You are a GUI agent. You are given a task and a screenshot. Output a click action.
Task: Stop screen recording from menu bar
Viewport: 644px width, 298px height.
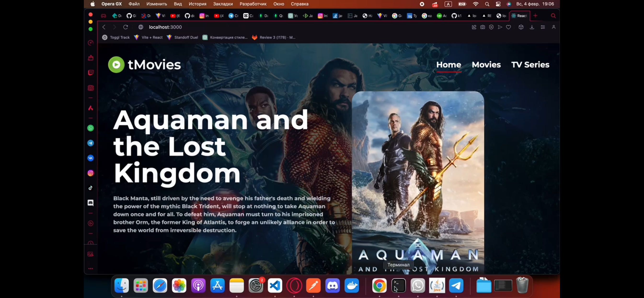click(x=422, y=4)
